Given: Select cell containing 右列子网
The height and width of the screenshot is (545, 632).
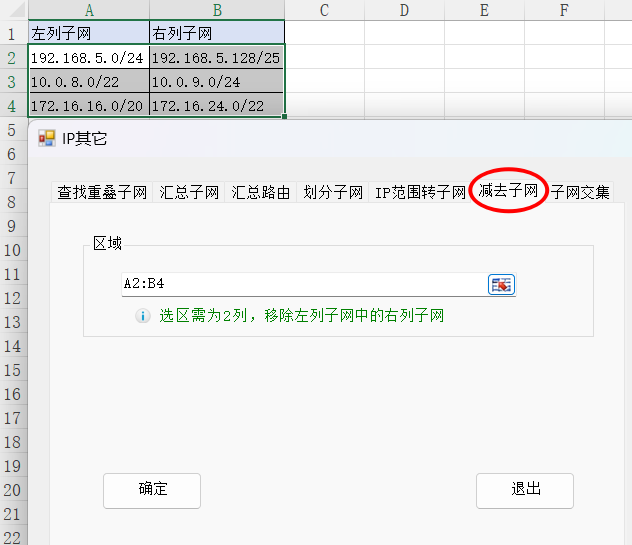Looking at the screenshot, I should (x=217, y=33).
